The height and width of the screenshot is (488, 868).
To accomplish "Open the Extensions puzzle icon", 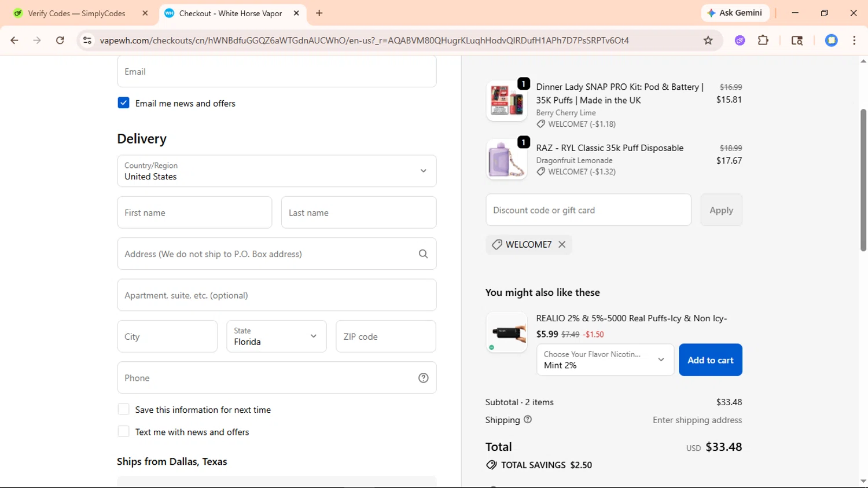I will [x=763, y=41].
